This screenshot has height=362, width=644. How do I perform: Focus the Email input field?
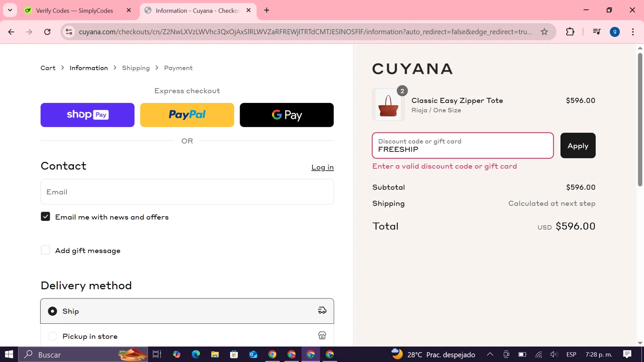click(x=187, y=192)
